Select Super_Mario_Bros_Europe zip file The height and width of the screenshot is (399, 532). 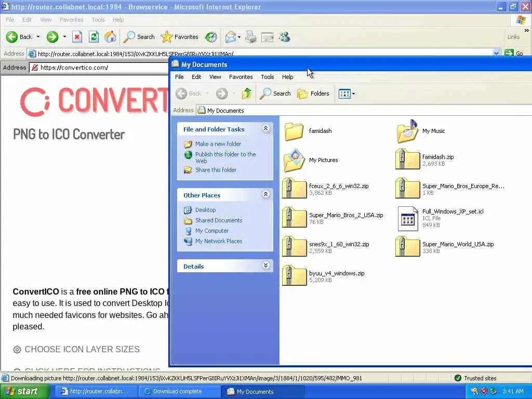point(450,189)
